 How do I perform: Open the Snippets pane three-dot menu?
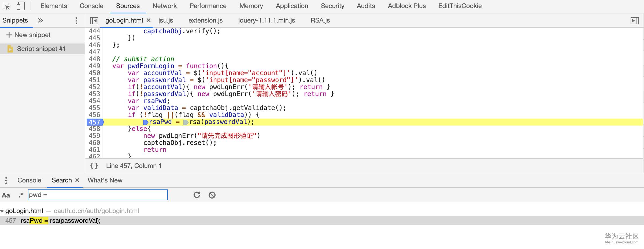tap(76, 21)
